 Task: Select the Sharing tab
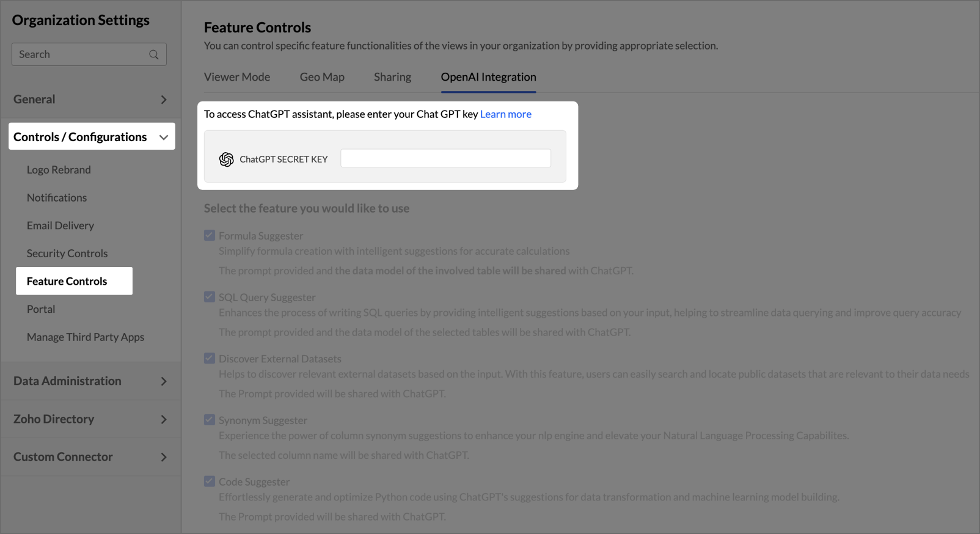pos(392,77)
